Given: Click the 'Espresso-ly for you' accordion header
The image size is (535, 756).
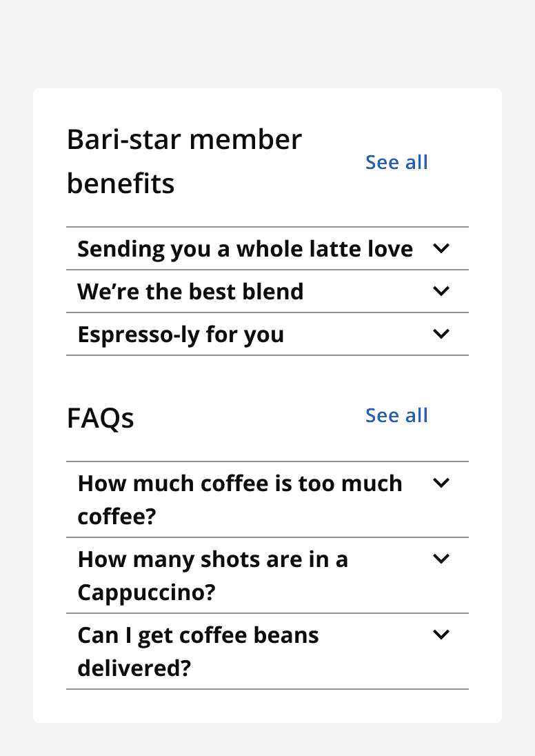Looking at the screenshot, I should click(x=181, y=334).
